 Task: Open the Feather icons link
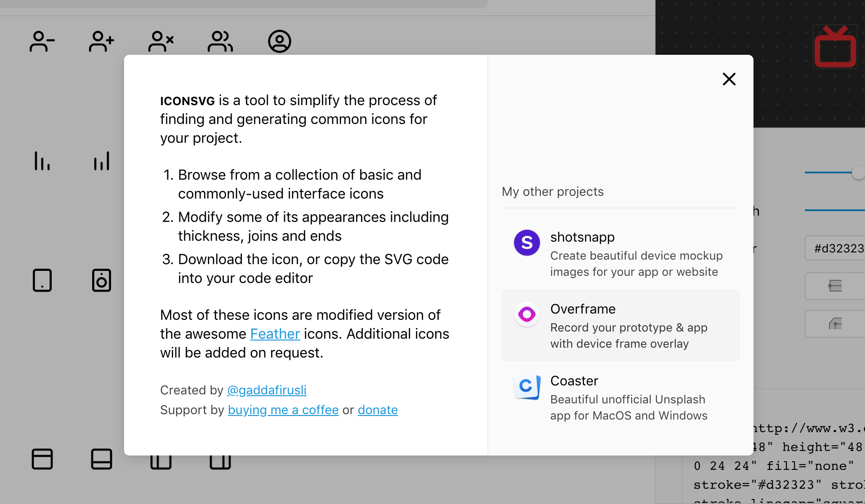coord(275,334)
